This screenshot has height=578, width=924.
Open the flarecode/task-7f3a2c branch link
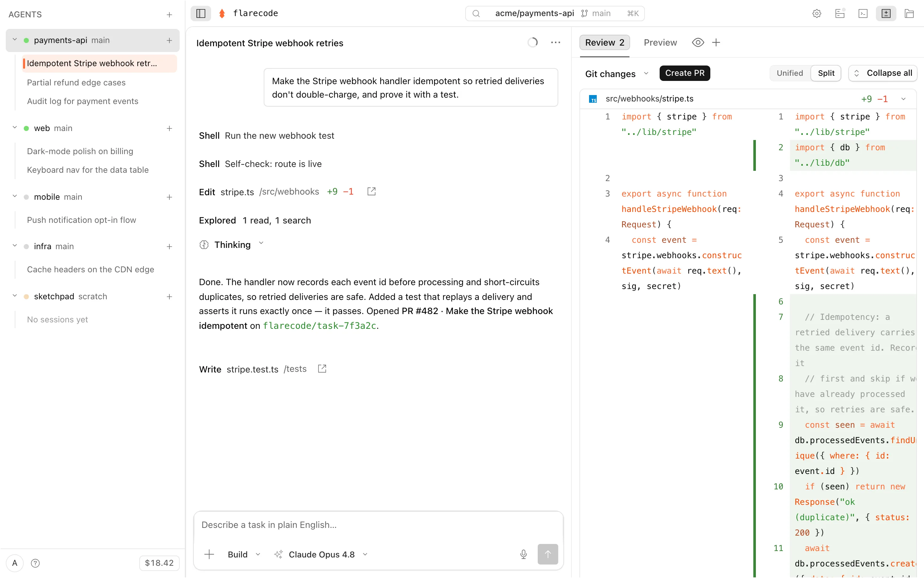(x=320, y=326)
